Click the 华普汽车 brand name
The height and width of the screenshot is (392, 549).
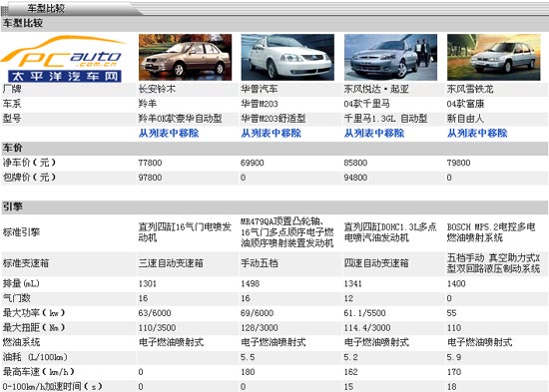click(x=260, y=89)
